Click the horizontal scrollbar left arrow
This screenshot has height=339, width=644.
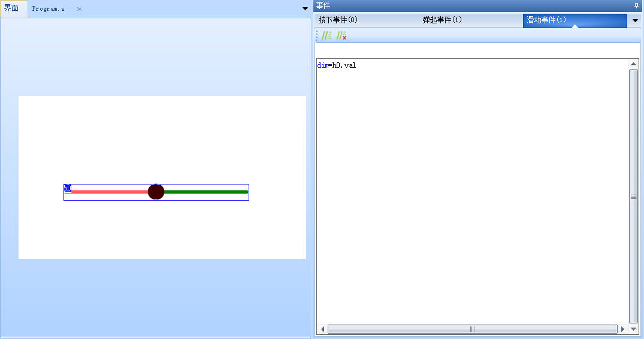[322, 329]
